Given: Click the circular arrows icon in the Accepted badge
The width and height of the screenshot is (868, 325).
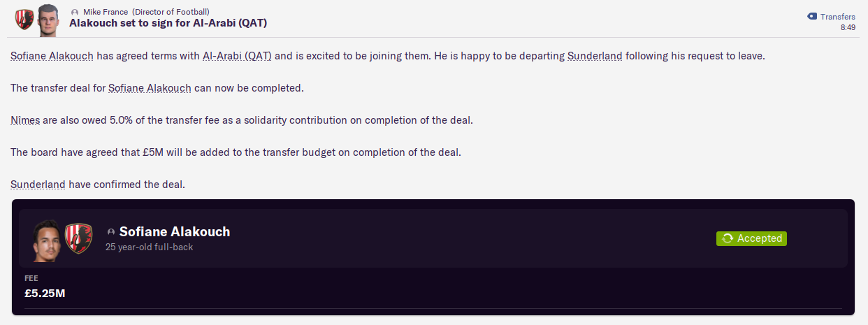Looking at the screenshot, I should [728, 238].
